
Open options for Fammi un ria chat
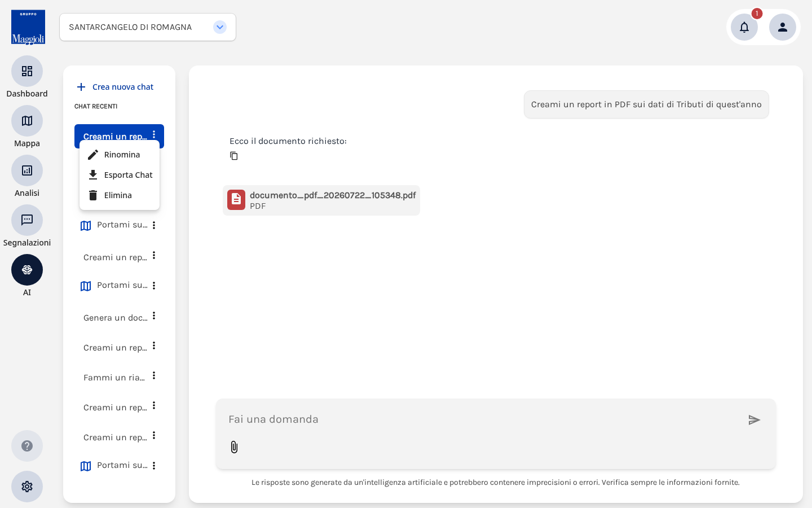pos(154,375)
